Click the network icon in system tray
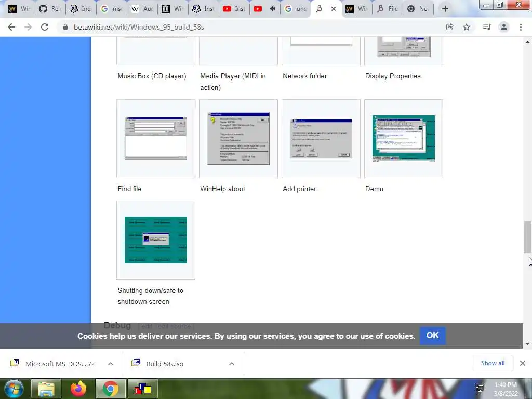 (480, 389)
